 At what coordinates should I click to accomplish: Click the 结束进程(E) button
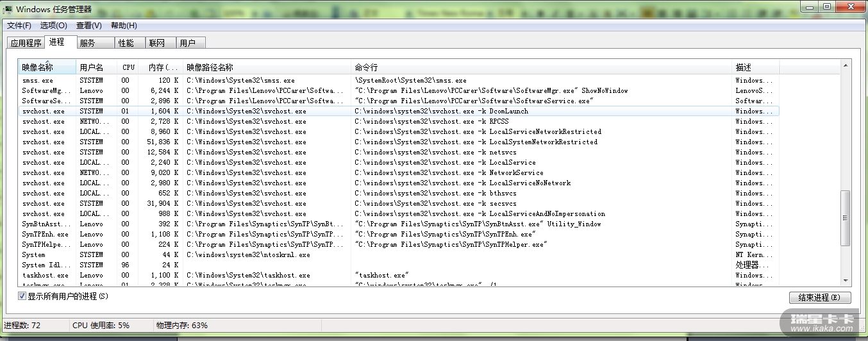click(x=820, y=297)
